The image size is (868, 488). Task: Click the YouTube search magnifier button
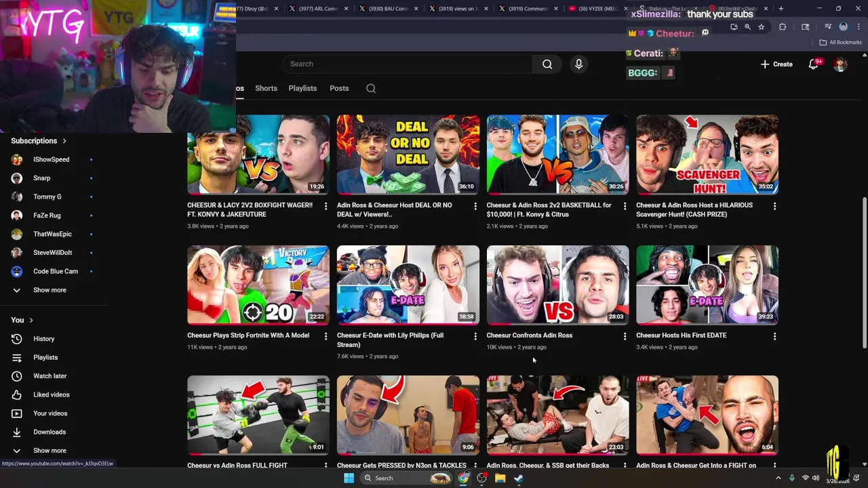(x=547, y=64)
